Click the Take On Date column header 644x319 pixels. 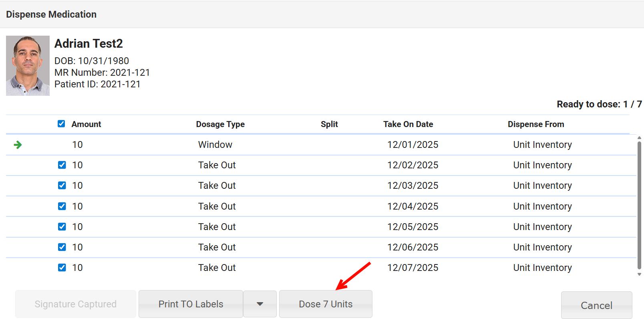(x=408, y=124)
